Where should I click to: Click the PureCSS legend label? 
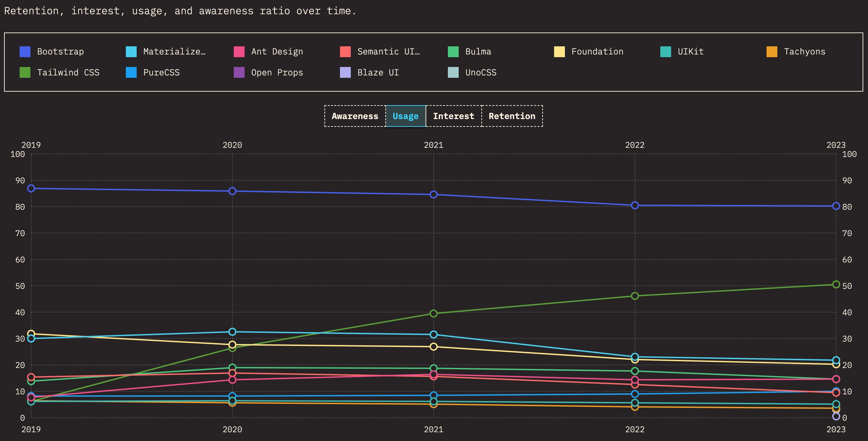pyautogui.click(x=161, y=72)
